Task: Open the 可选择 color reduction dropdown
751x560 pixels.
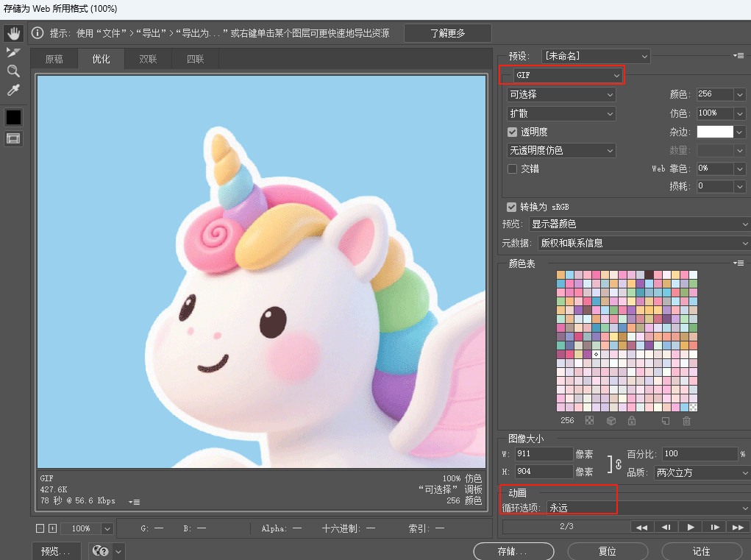Action: pyautogui.click(x=560, y=94)
